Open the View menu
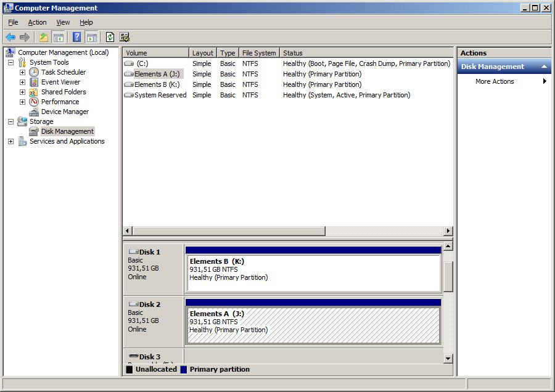555x392 pixels. pyautogui.click(x=63, y=22)
